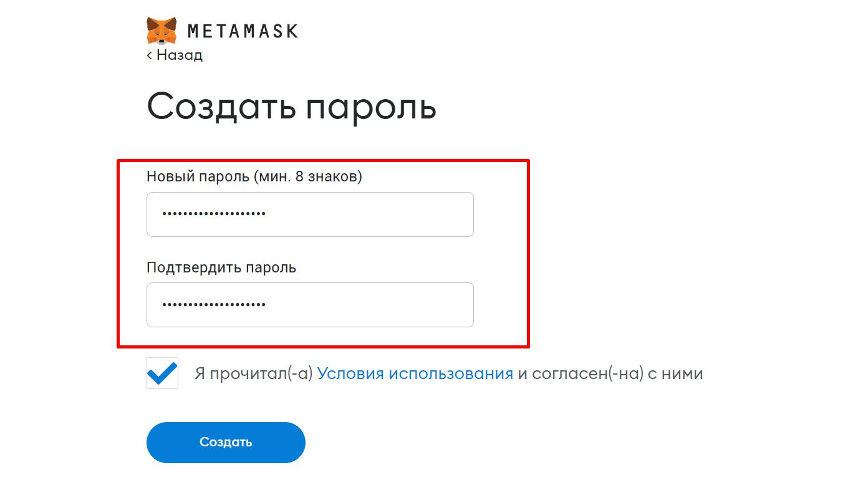Viewport: 868px width, 480px height.
Task: Click the METAMASK wordmark text logo
Action: coord(242,29)
